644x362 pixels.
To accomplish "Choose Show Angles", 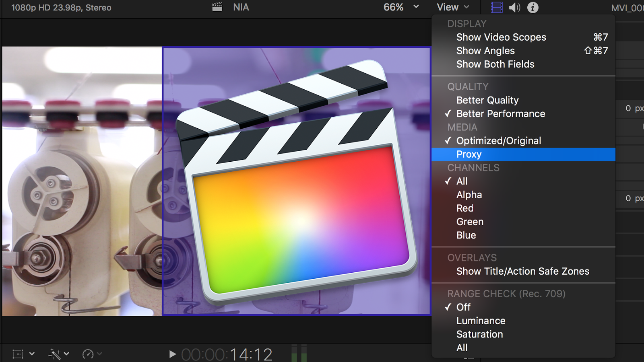I will tap(523, 51).
